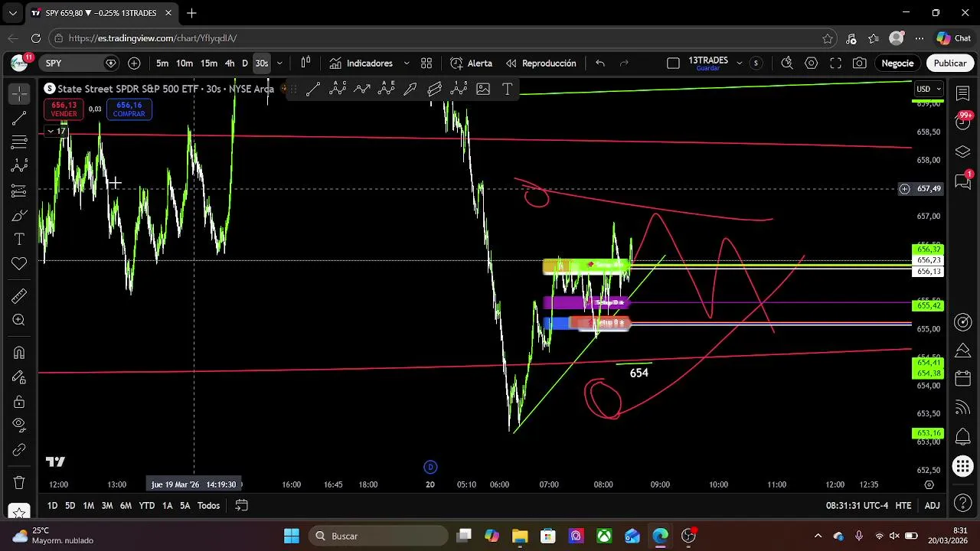This screenshot has height=551, width=980.
Task: Click the red VENDER sell button
Action: (64, 109)
